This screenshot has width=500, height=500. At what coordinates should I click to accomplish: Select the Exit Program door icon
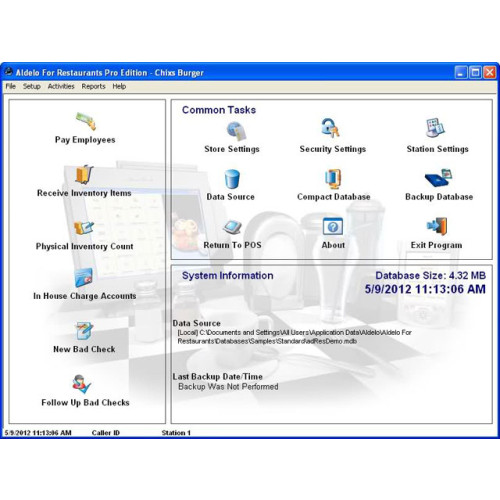click(437, 226)
